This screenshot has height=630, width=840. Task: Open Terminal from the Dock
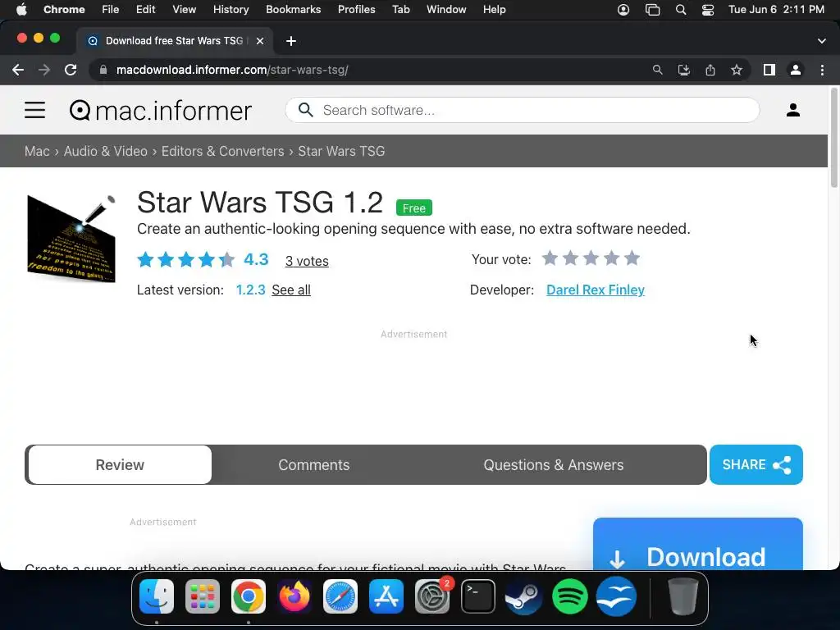click(478, 596)
